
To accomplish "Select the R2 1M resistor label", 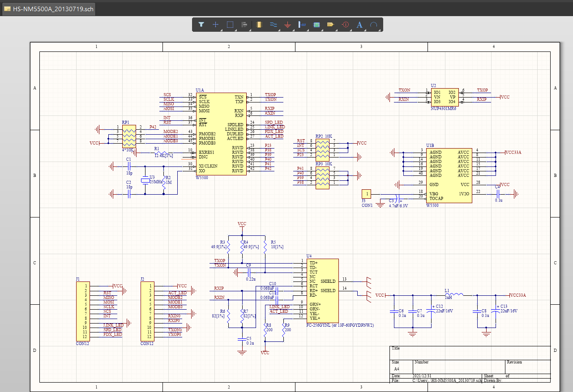I will pos(168,180).
